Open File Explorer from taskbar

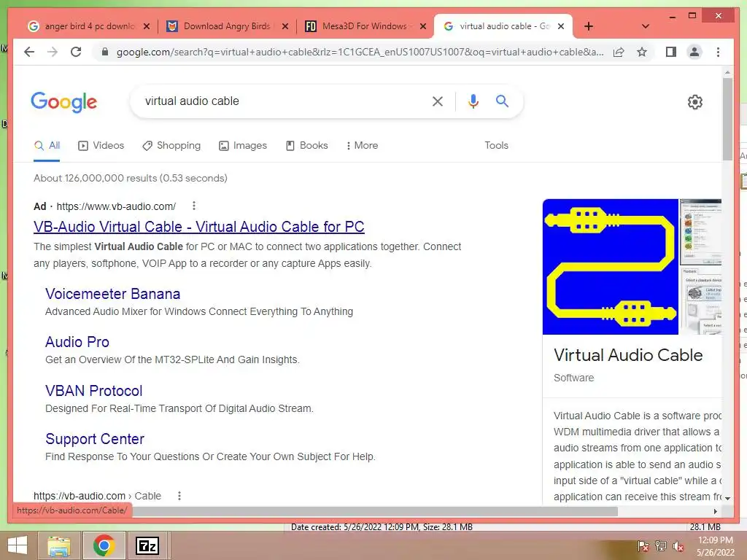click(x=59, y=545)
